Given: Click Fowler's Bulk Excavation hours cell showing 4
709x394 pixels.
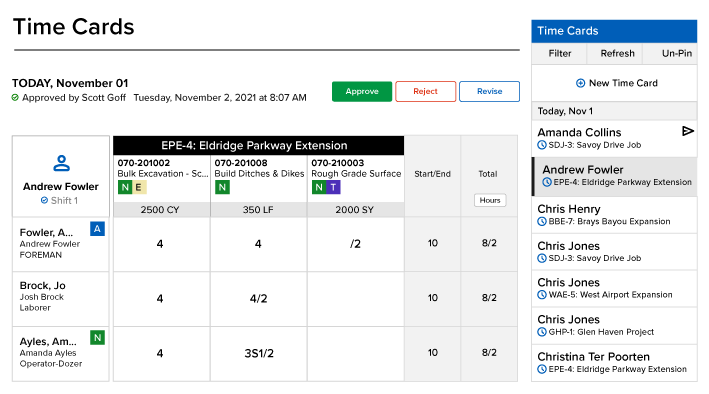Looking at the screenshot, I should click(x=160, y=244).
